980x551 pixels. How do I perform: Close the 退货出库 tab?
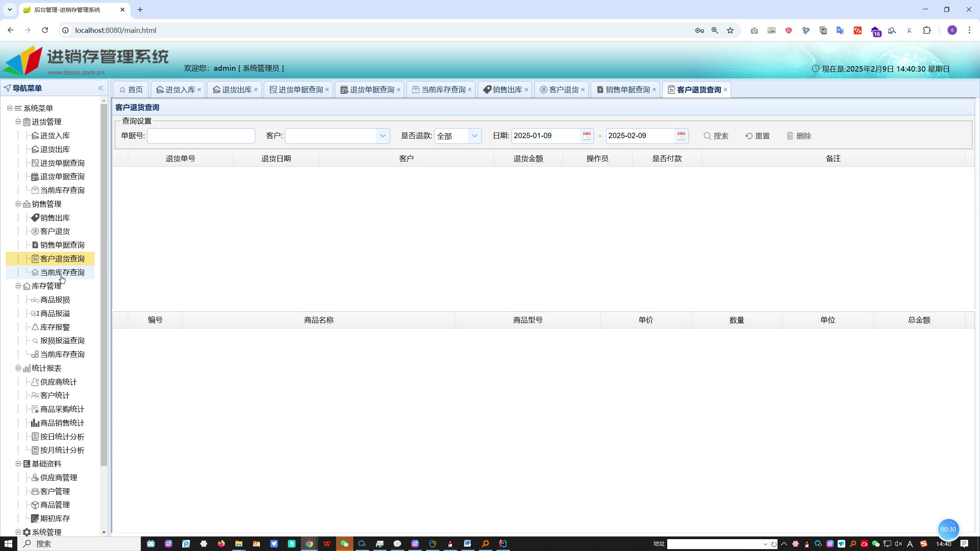pyautogui.click(x=256, y=90)
